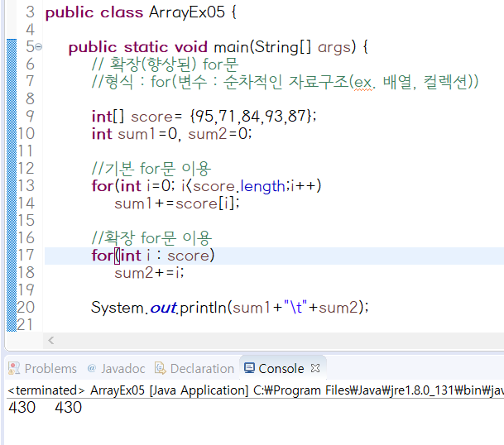Click the horizontal scrollbar left arrow
Screen dimensions: 504x445
click(x=50, y=340)
